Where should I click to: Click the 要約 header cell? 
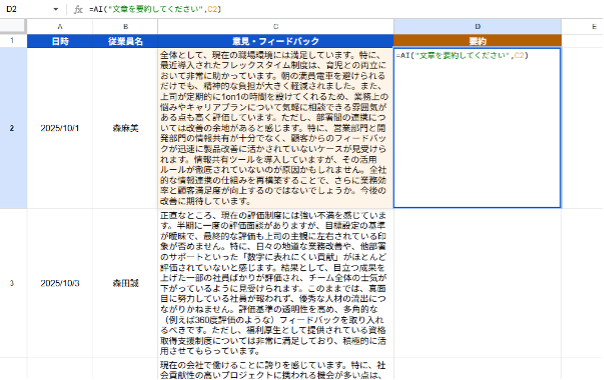click(477, 41)
